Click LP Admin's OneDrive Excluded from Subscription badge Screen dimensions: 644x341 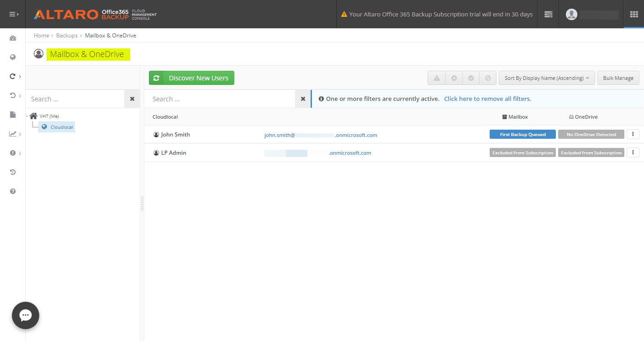tap(591, 152)
